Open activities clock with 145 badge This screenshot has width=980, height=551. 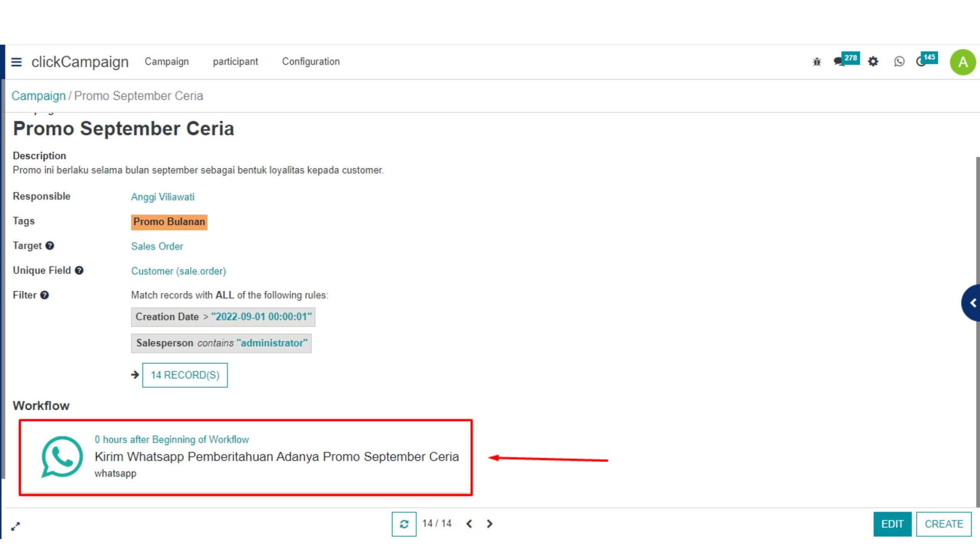[x=926, y=60]
